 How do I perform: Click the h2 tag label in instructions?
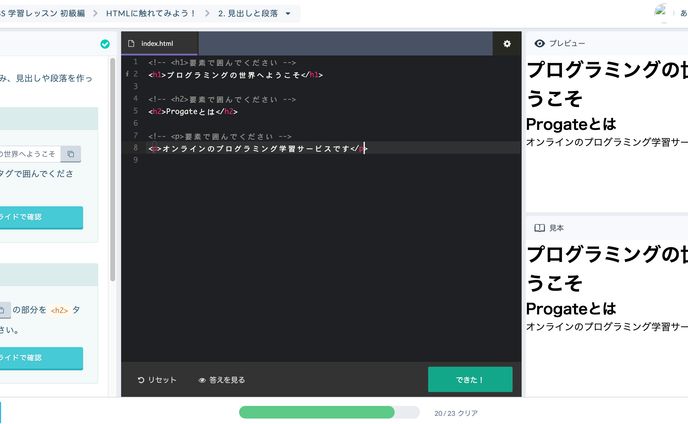coord(59,310)
